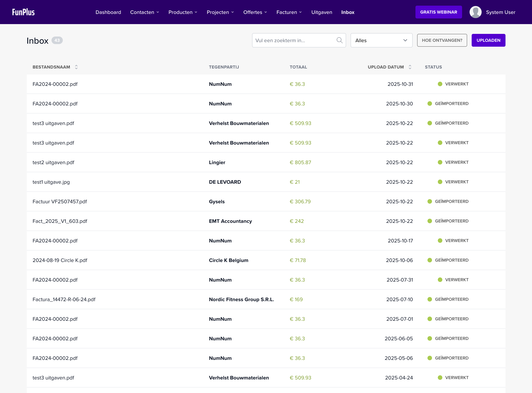Open the Factura_14472-R-06-24.pdf row
Image resolution: width=532 pixels, height=393 pixels.
pyautogui.click(x=64, y=299)
